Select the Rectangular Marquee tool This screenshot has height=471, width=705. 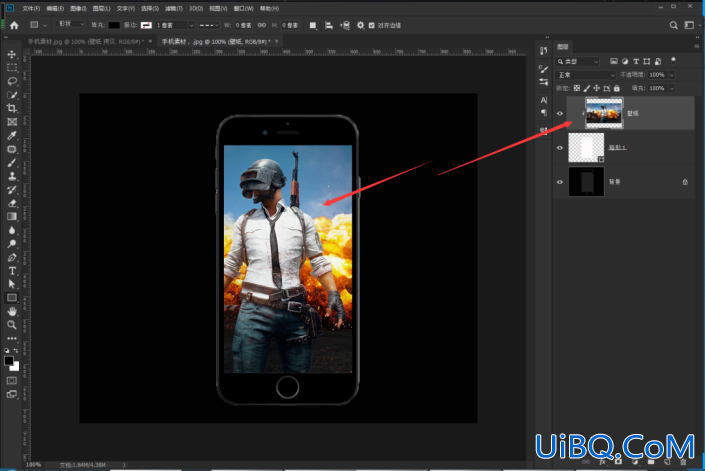[x=12, y=67]
